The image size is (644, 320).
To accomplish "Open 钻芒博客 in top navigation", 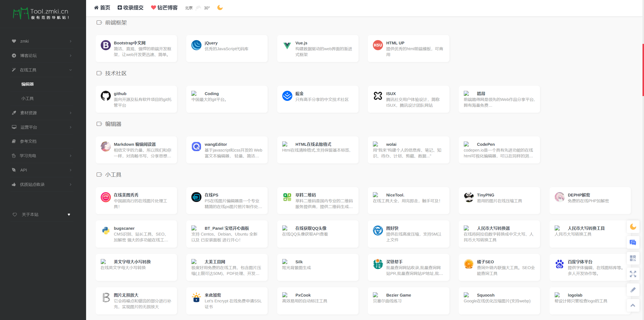I will coord(164,8).
